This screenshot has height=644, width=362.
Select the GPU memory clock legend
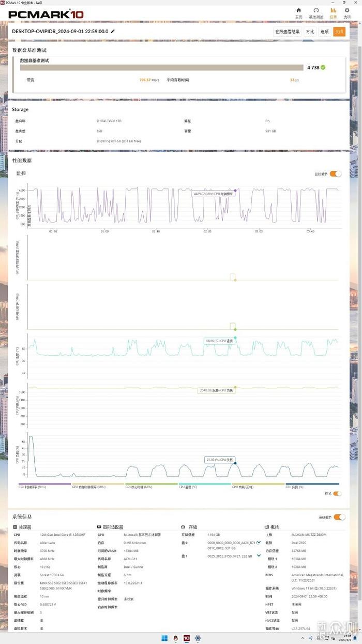click(x=98, y=486)
